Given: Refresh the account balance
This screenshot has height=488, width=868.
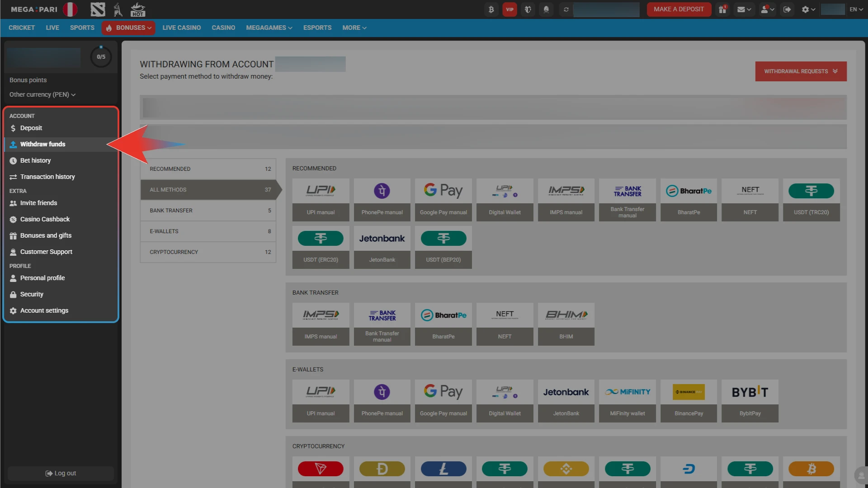Looking at the screenshot, I should click(x=566, y=9).
